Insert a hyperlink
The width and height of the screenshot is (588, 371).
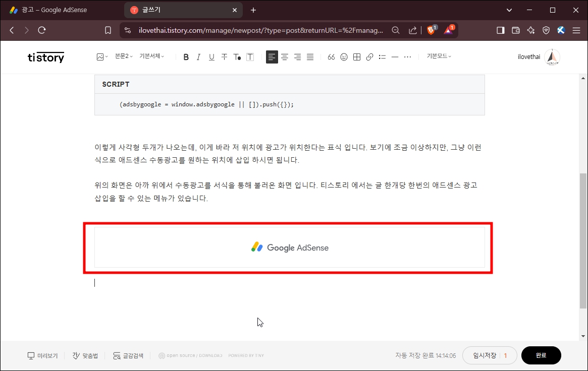(369, 56)
